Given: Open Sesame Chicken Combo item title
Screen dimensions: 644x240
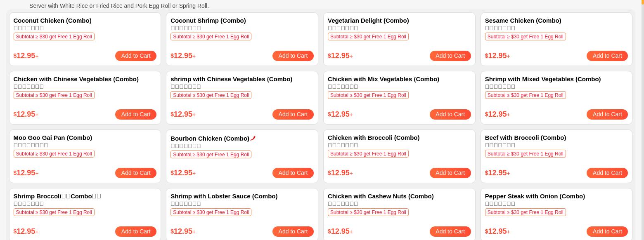Looking at the screenshot, I should 523,20.
